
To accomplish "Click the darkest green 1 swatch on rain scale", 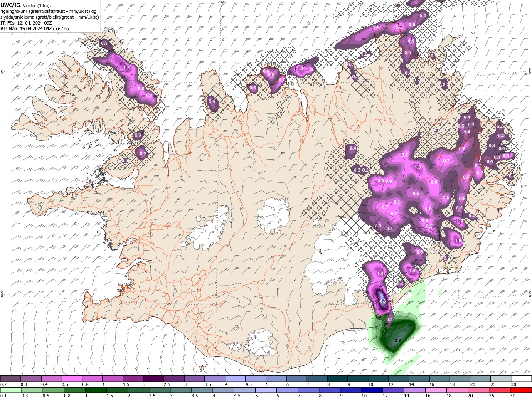I will pos(96,390).
